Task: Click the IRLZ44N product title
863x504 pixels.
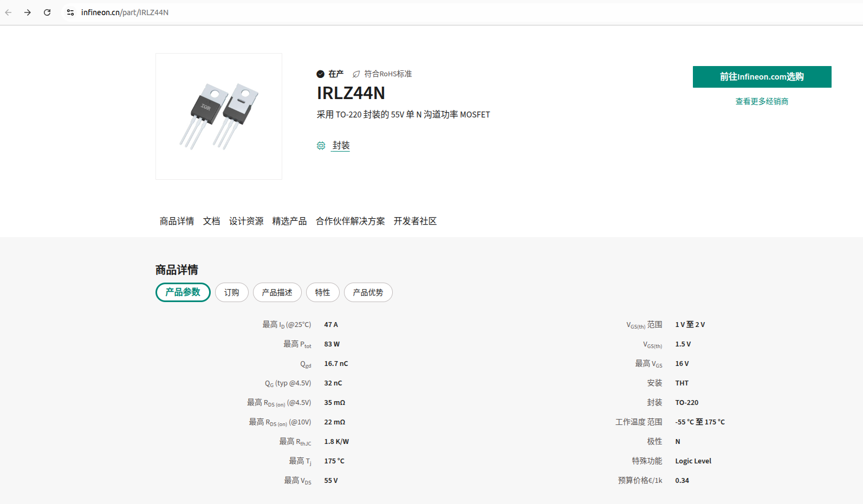Action: click(351, 93)
